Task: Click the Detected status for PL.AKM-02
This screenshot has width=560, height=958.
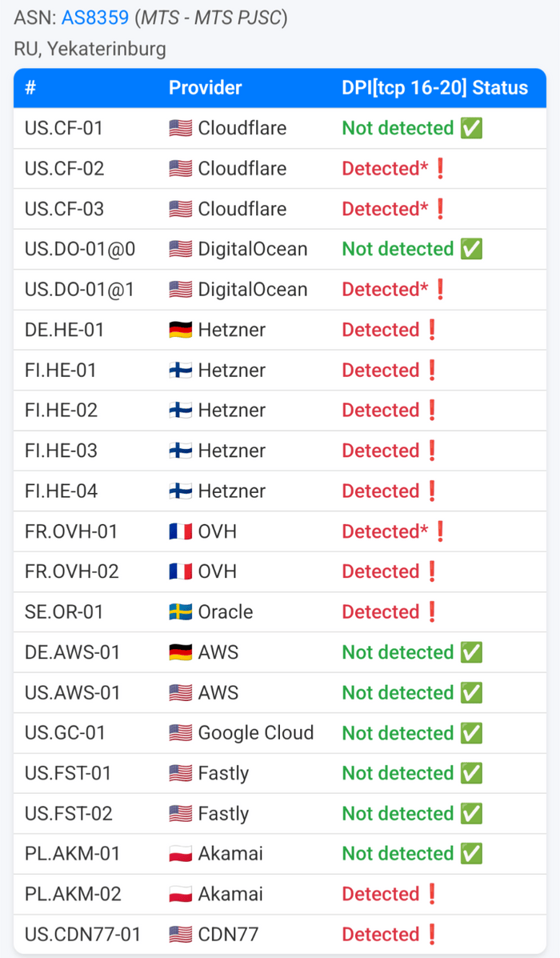Action: coord(380,894)
